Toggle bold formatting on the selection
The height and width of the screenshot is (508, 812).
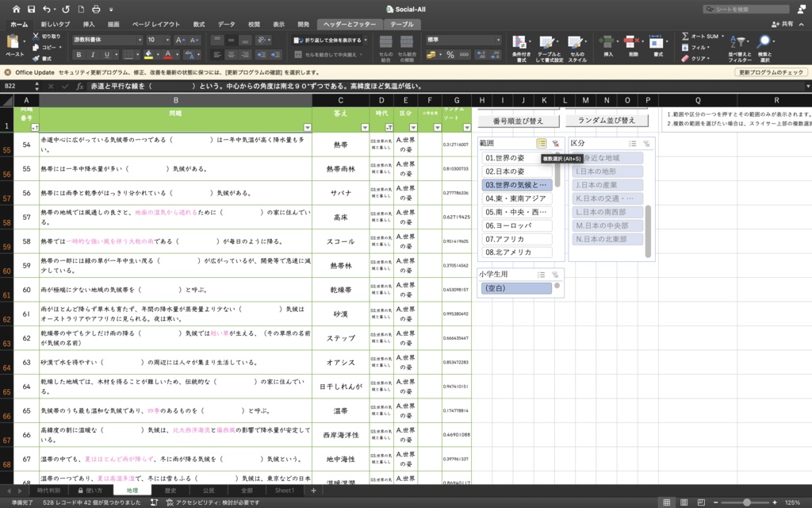coord(79,55)
